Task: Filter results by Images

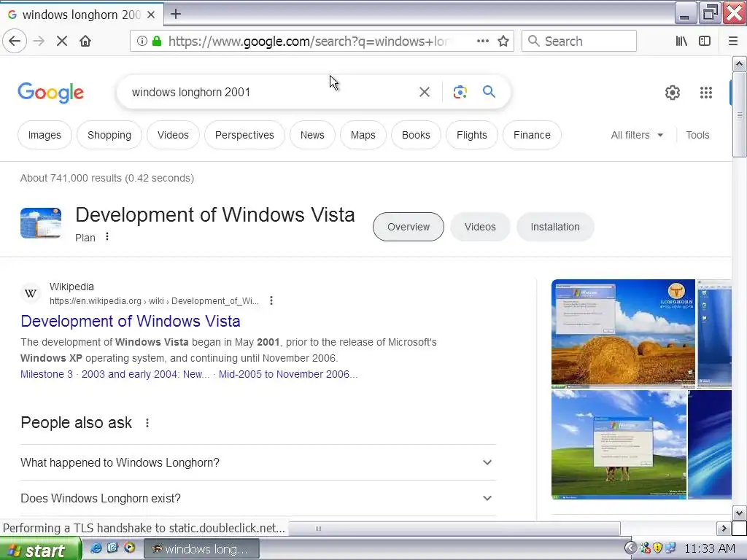Action: pos(44,135)
